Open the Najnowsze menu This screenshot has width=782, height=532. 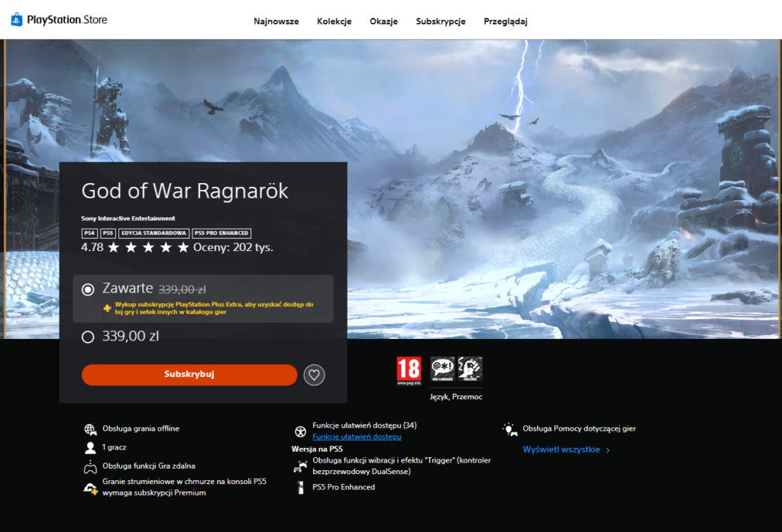(276, 21)
